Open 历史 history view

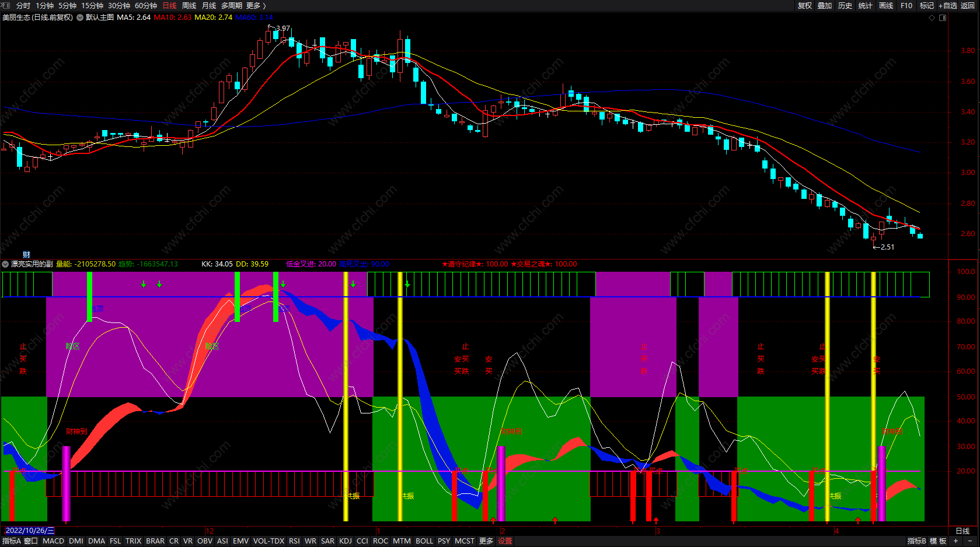(x=845, y=5)
